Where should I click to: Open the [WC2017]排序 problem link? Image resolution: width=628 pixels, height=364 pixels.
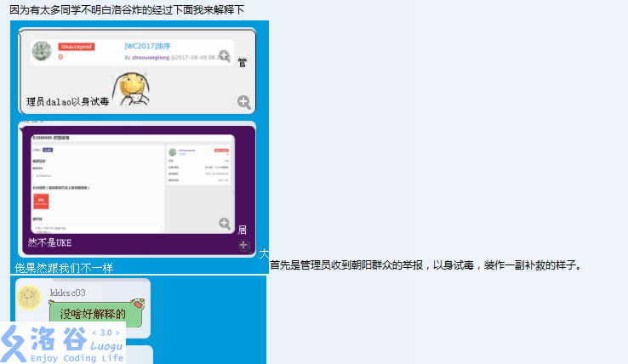point(147,46)
